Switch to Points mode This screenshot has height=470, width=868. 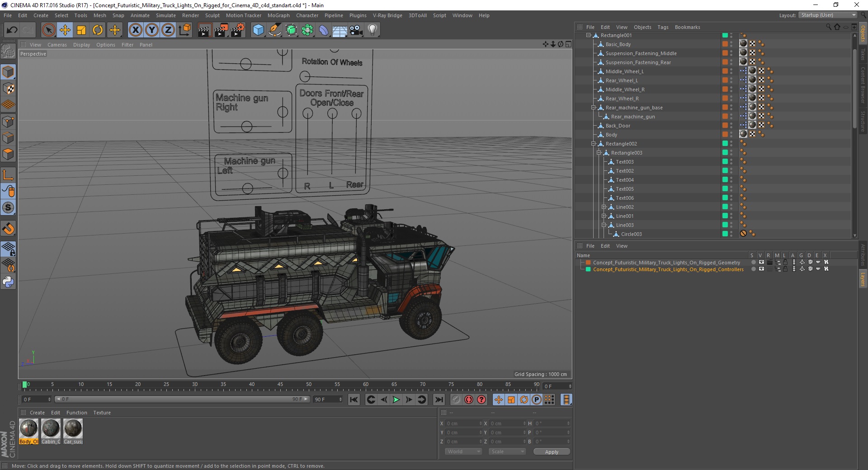8,121
